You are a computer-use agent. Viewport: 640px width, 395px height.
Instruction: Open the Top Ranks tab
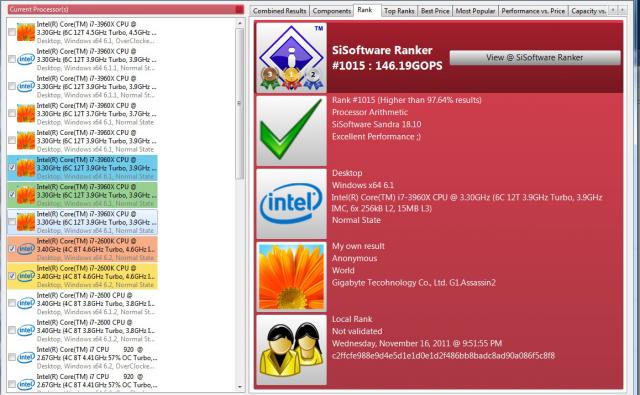(399, 11)
